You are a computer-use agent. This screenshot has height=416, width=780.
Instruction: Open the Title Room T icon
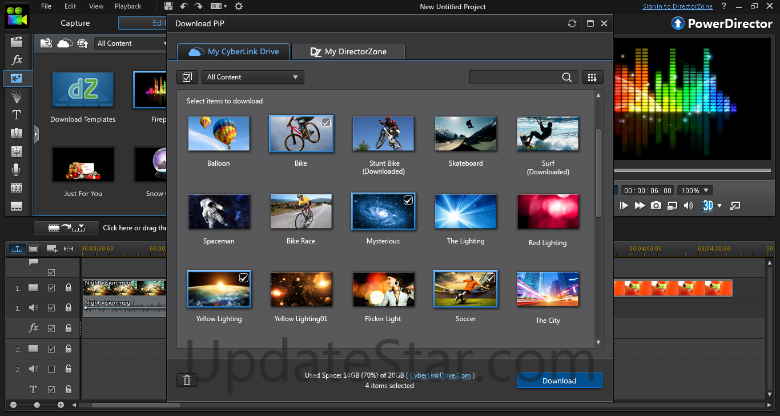click(16, 115)
